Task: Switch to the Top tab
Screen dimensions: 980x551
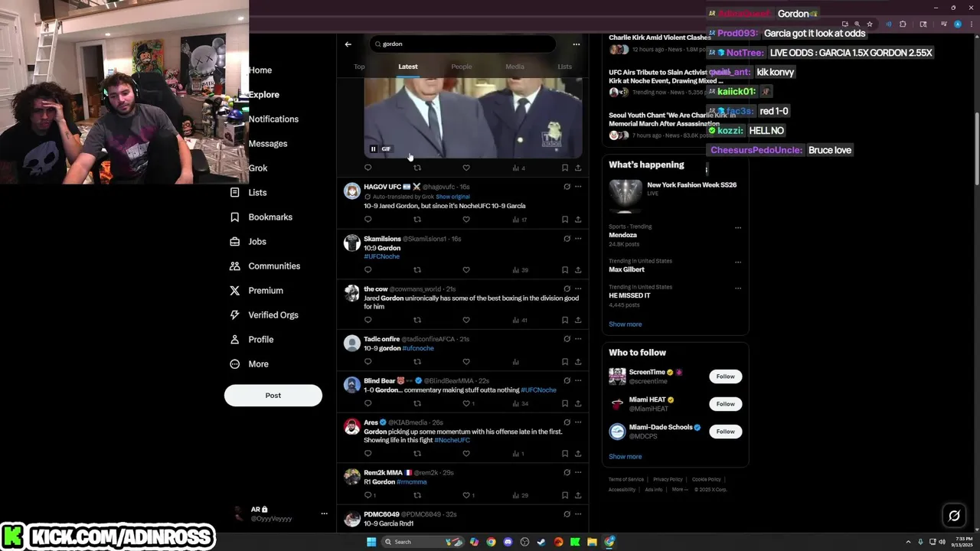Action: click(359, 67)
